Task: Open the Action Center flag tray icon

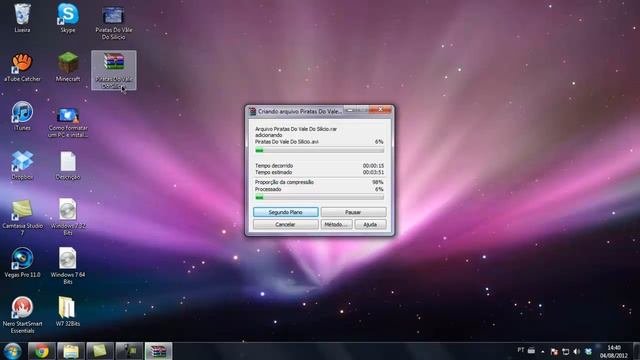Action: (x=554, y=351)
